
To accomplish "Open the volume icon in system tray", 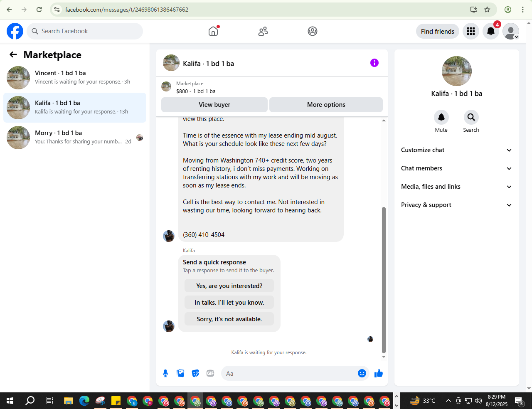I will pos(478,401).
